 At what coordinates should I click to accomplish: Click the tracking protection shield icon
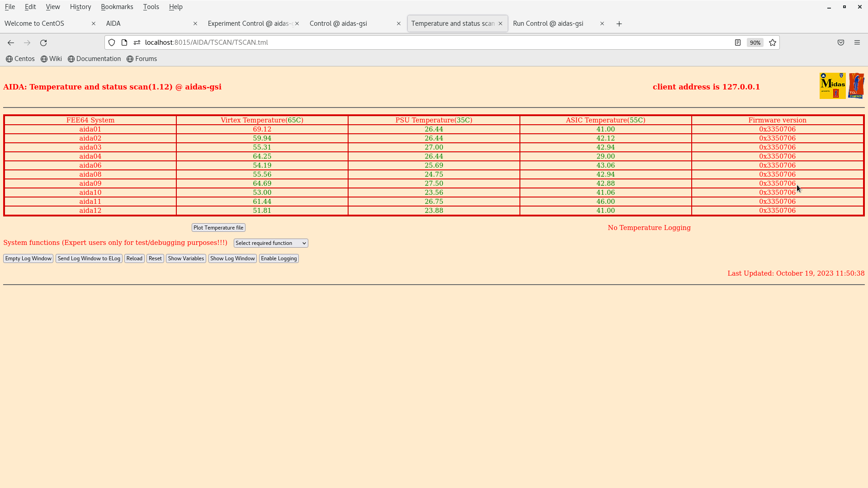pyautogui.click(x=112, y=42)
